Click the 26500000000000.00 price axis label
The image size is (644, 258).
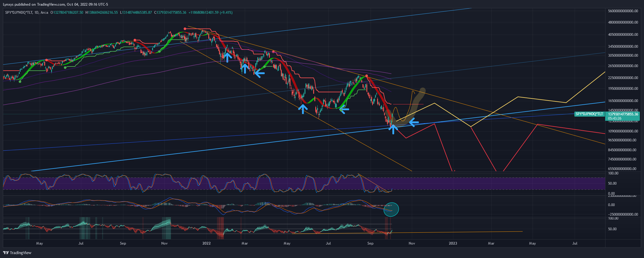623,66
